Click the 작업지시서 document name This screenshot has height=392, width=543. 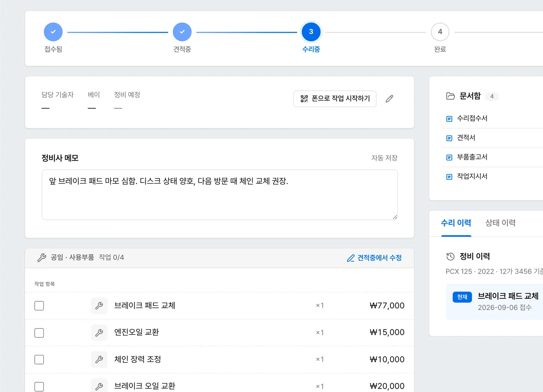tap(472, 176)
